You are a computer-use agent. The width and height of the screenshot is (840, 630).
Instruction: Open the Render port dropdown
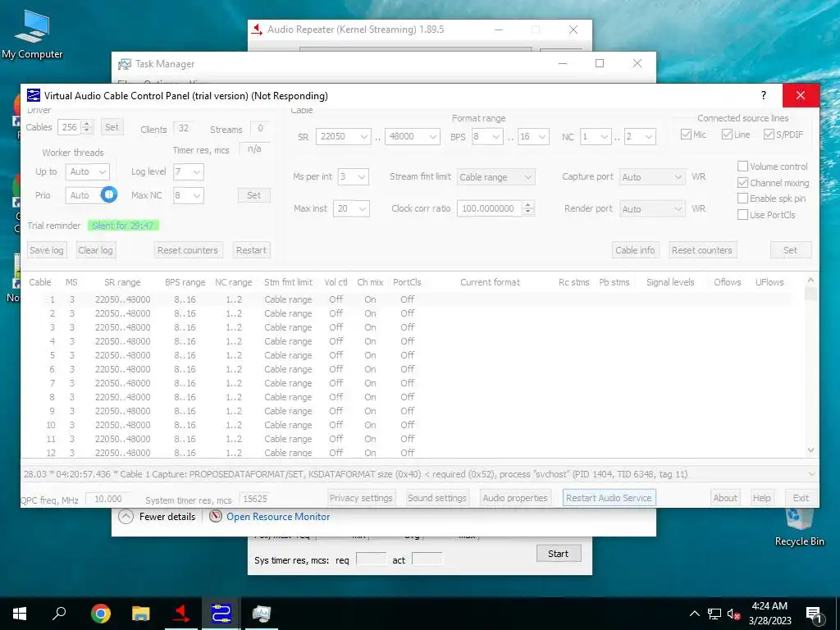coord(652,209)
